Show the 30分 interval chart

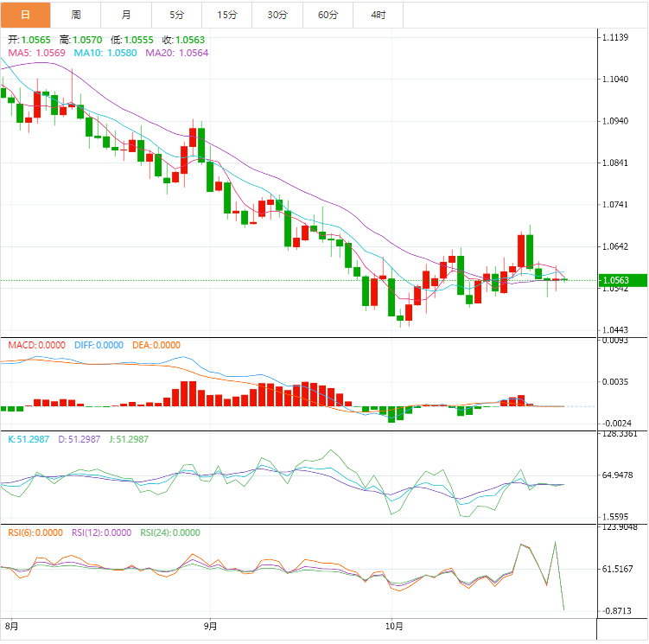(277, 15)
